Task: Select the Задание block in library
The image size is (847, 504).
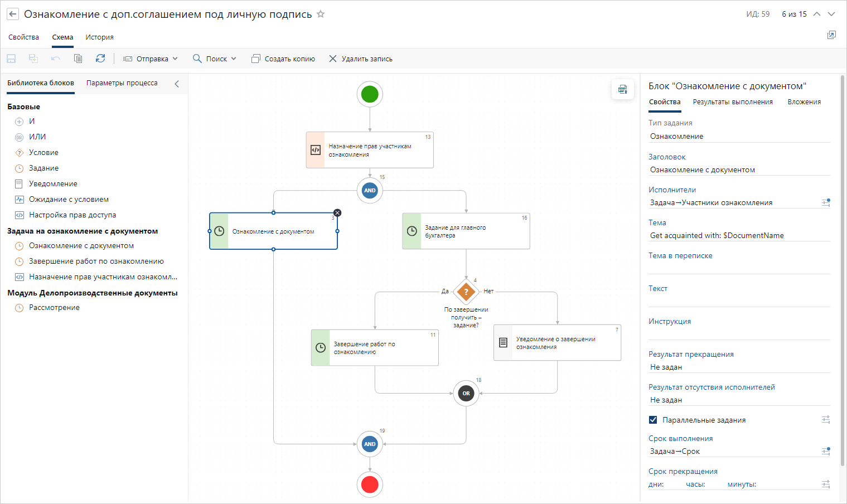Action: click(x=37, y=168)
